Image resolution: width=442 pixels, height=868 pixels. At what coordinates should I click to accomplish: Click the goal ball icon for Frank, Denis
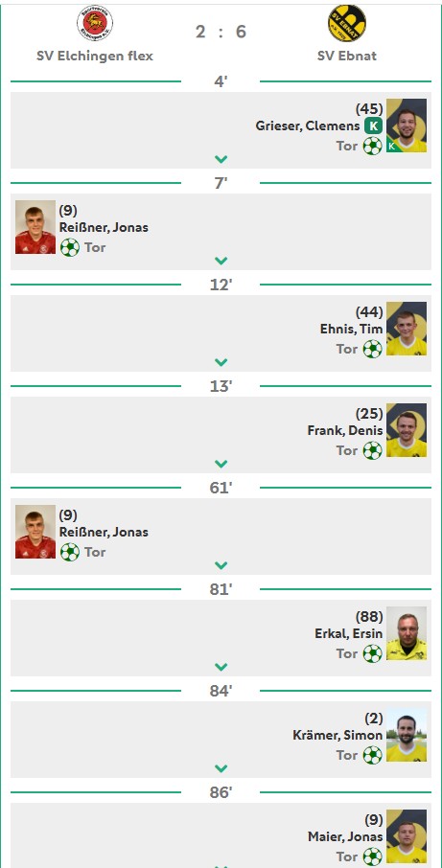tap(372, 450)
